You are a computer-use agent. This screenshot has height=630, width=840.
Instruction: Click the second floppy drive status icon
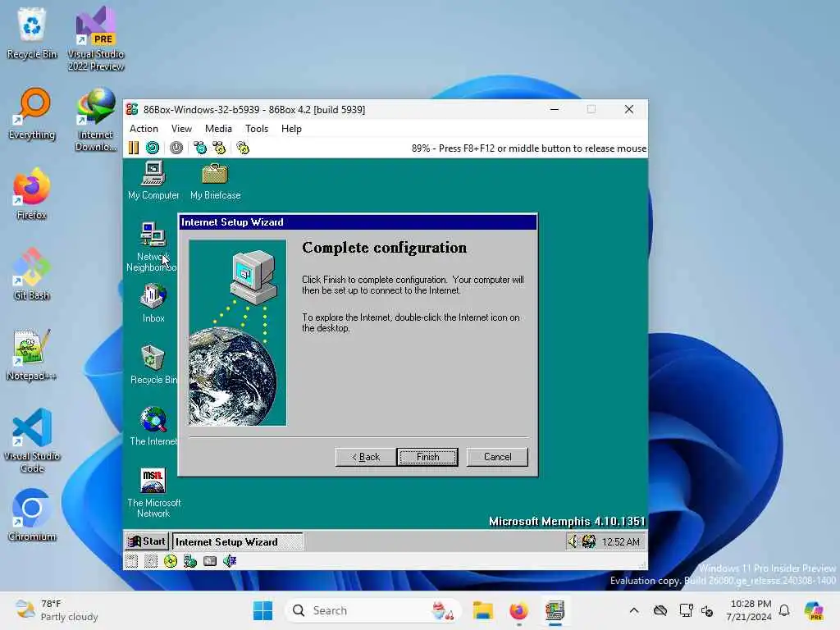click(151, 561)
